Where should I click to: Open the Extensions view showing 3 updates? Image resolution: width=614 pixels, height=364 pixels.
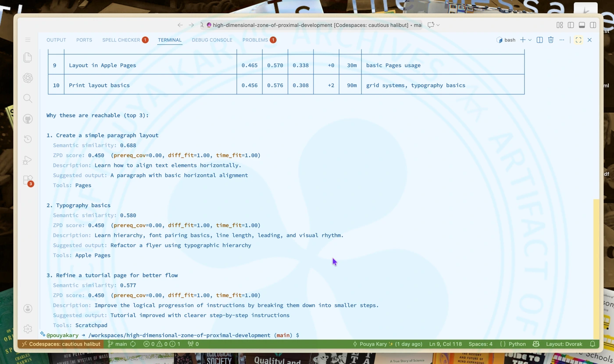point(28,180)
